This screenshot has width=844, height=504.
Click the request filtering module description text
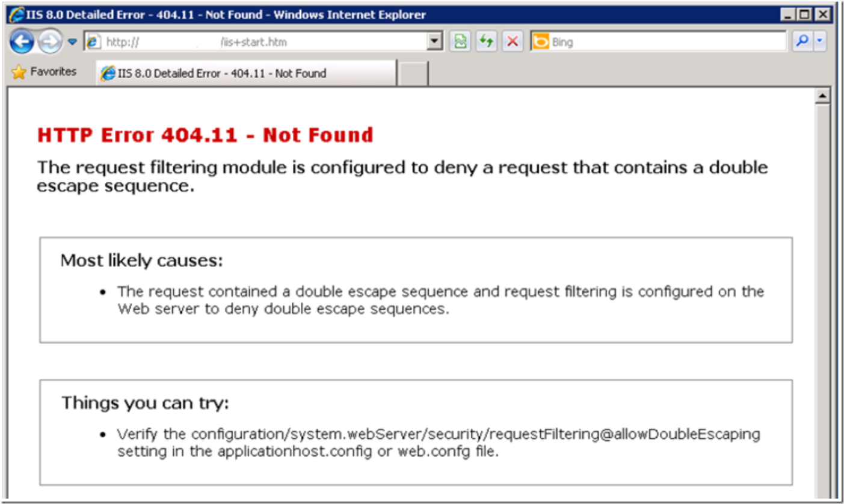(x=402, y=176)
